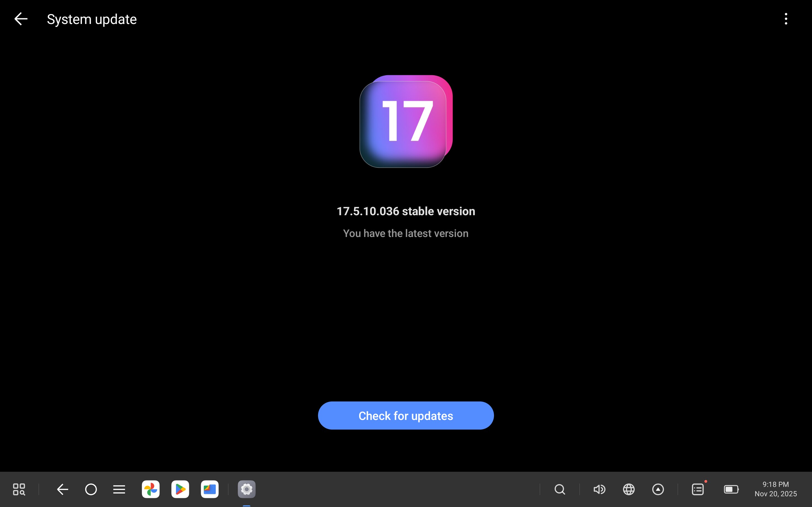This screenshot has height=507, width=812.
Task: Tap the battery status icon
Action: pos(731,489)
